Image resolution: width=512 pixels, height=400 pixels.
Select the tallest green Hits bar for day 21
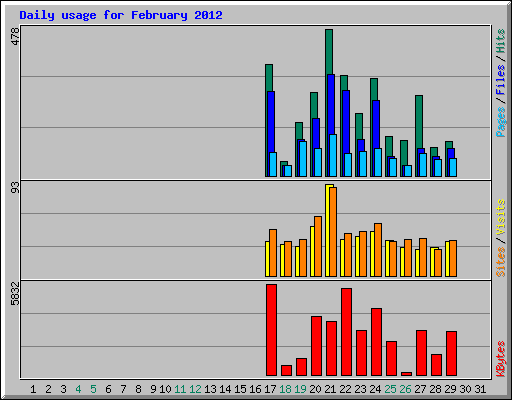pos(329,52)
